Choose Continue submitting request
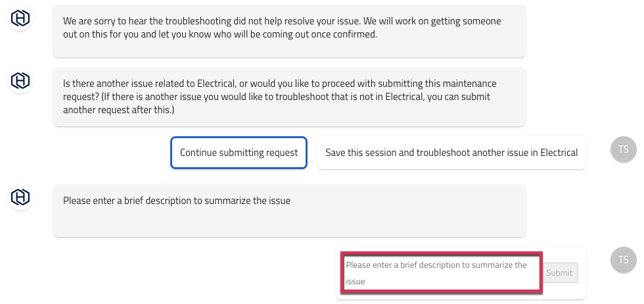 239,153
